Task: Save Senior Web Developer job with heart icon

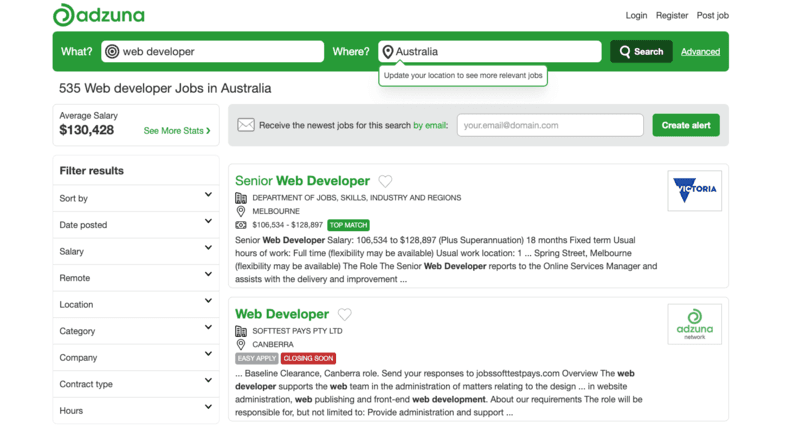Action: (385, 181)
